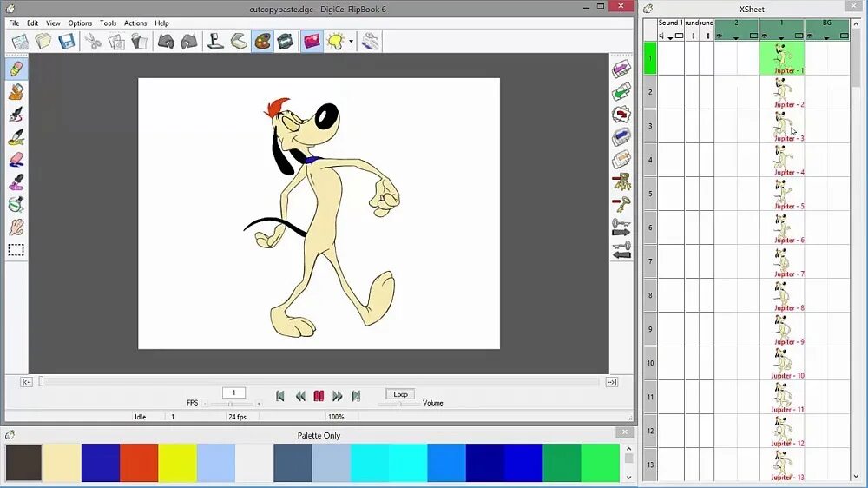
Task: Expand Sound 1 column dropdown arrow
Action: pyautogui.click(x=670, y=37)
